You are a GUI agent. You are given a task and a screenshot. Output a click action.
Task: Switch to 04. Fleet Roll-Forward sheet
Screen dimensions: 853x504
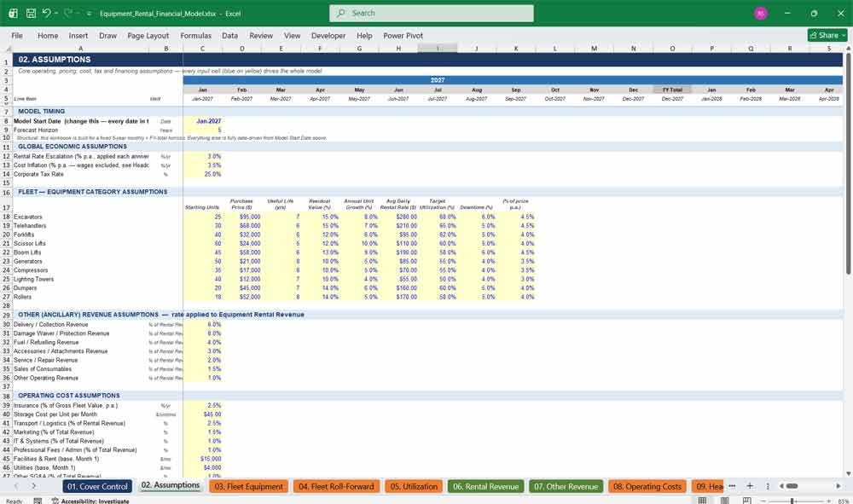336,487
